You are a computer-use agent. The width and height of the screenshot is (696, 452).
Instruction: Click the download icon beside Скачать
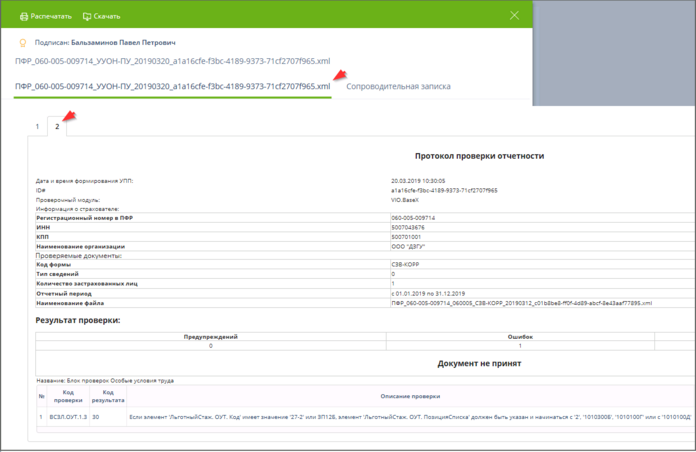tap(87, 17)
